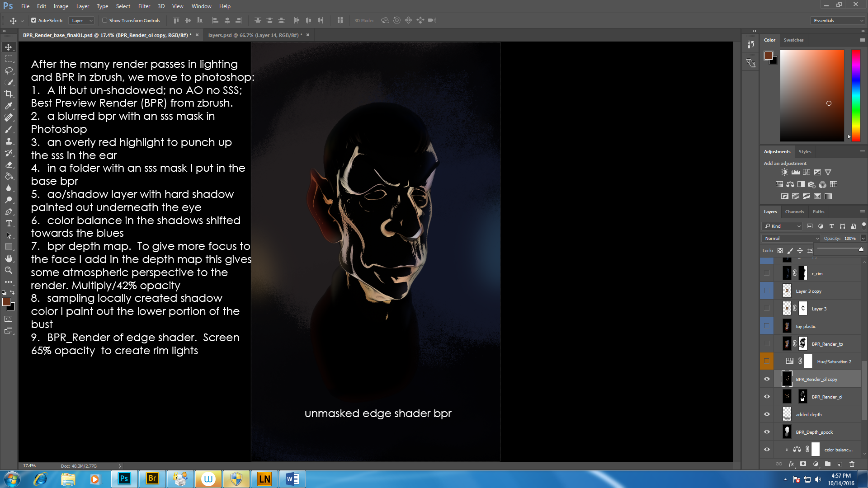Open the Normal blend mode dropdown
The image size is (868, 488).
[791, 238]
